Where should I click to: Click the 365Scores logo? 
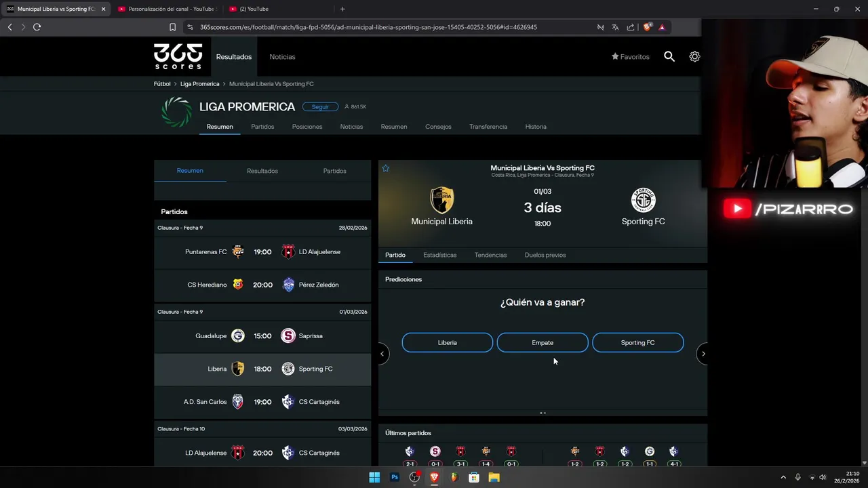(x=178, y=56)
